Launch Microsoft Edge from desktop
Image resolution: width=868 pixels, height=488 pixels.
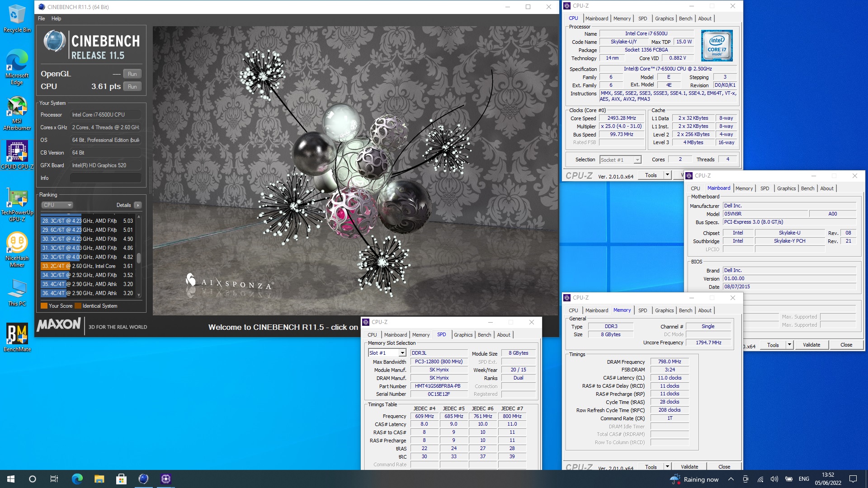[17, 67]
